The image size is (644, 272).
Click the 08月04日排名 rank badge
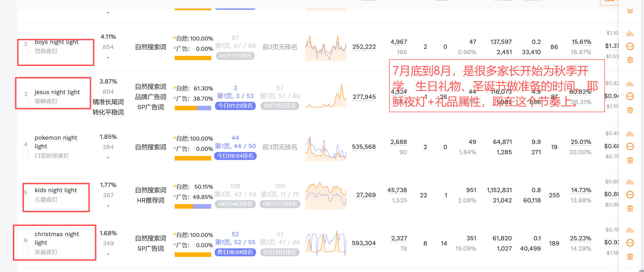[235, 204]
